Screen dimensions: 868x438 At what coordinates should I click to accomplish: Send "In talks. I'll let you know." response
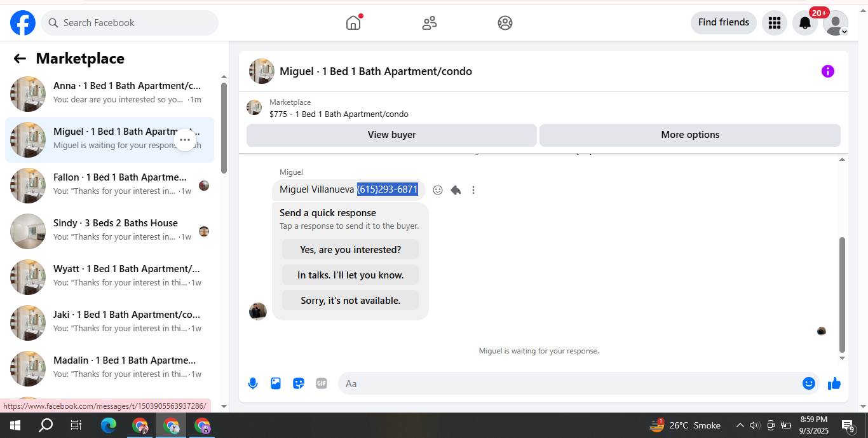[x=351, y=275]
